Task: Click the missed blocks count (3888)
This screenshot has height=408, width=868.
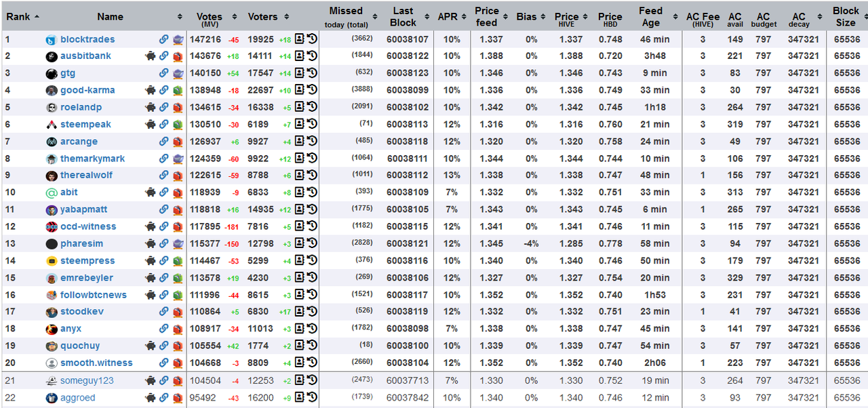Action: click(361, 90)
